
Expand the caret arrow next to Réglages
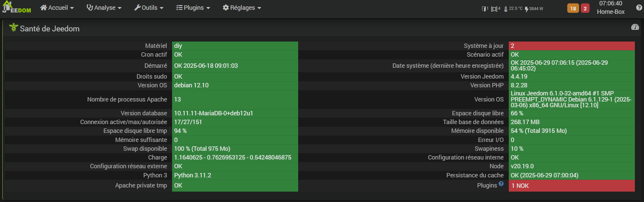259,8
